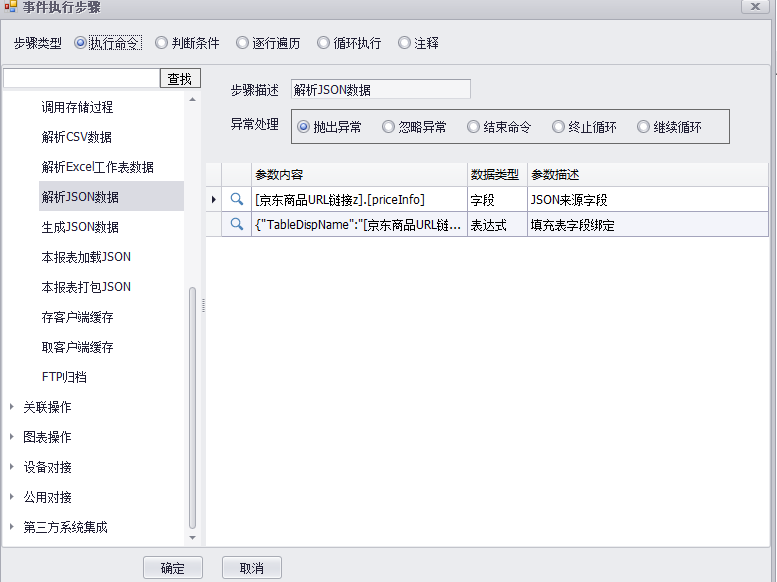Image resolution: width=777 pixels, height=582 pixels.
Task: Click the 确定 confirm button
Action: tap(172, 568)
